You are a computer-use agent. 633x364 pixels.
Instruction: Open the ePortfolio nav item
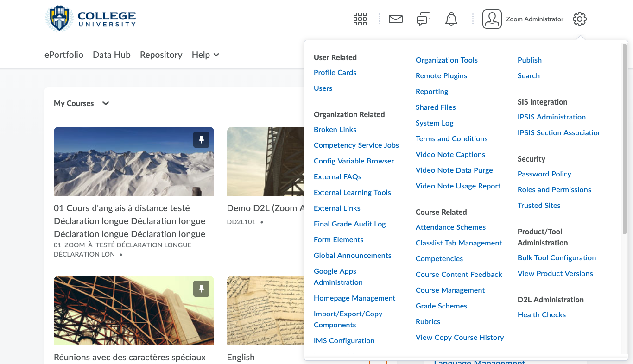coord(64,55)
